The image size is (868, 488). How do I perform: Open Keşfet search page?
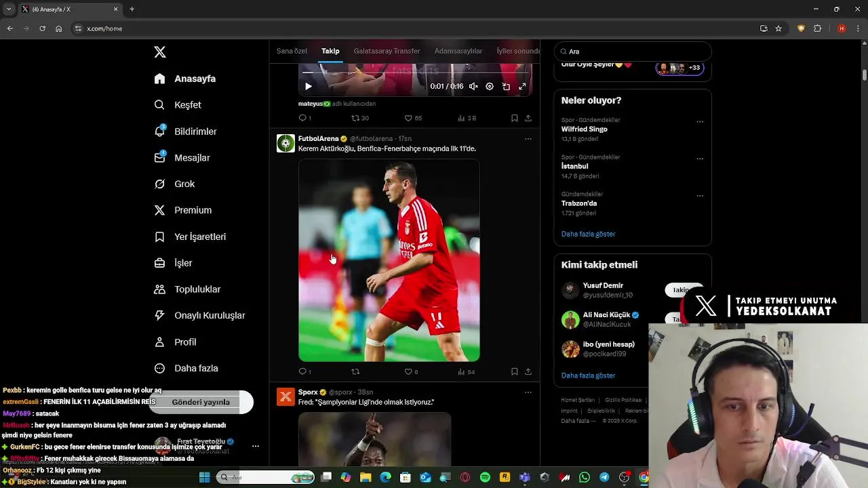click(x=178, y=105)
